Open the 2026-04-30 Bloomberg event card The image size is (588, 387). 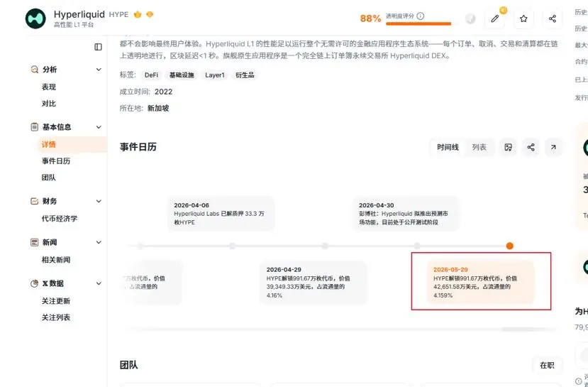click(x=406, y=214)
